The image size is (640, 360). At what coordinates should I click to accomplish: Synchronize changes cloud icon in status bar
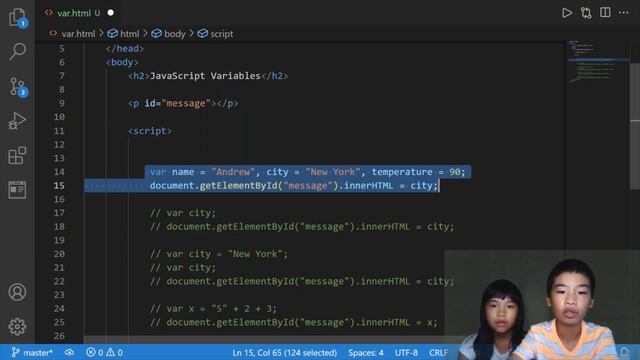69,352
